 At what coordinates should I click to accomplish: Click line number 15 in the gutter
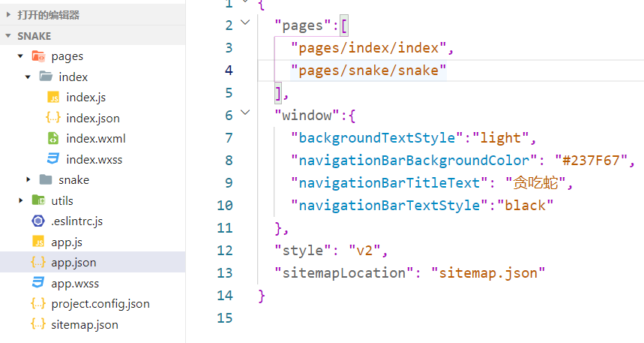click(225, 318)
